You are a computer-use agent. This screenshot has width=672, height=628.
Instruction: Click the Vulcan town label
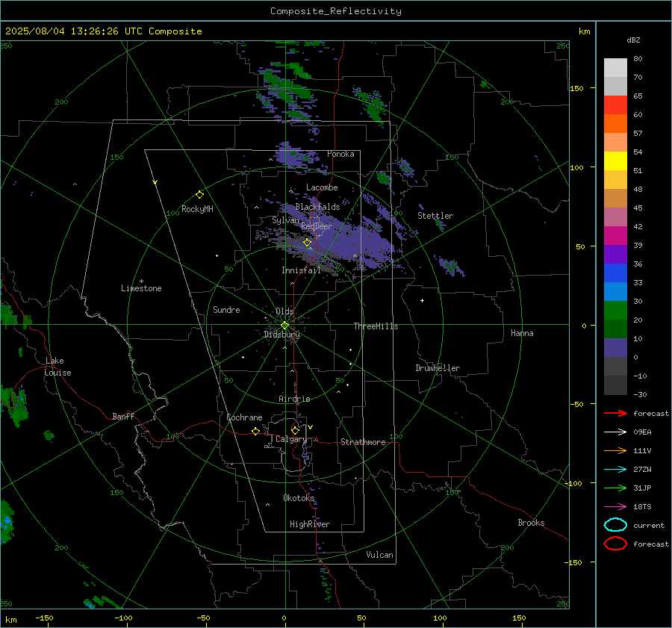pyautogui.click(x=380, y=555)
